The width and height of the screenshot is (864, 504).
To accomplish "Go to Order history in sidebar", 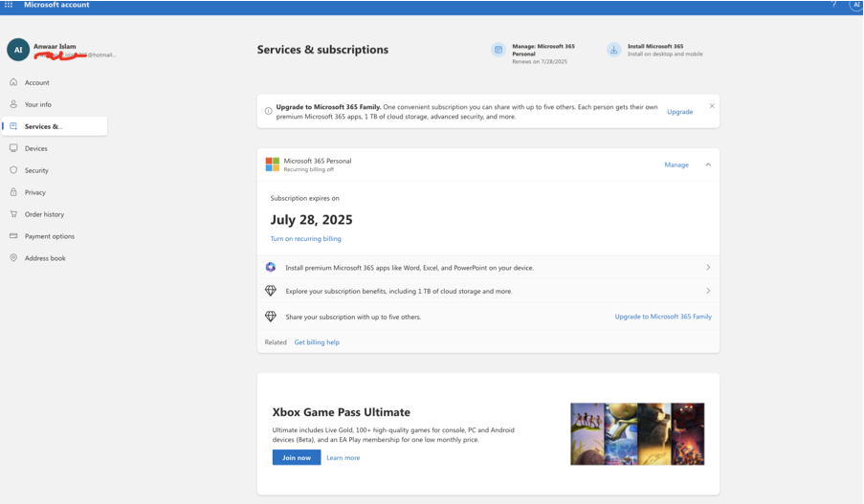I will (44, 214).
